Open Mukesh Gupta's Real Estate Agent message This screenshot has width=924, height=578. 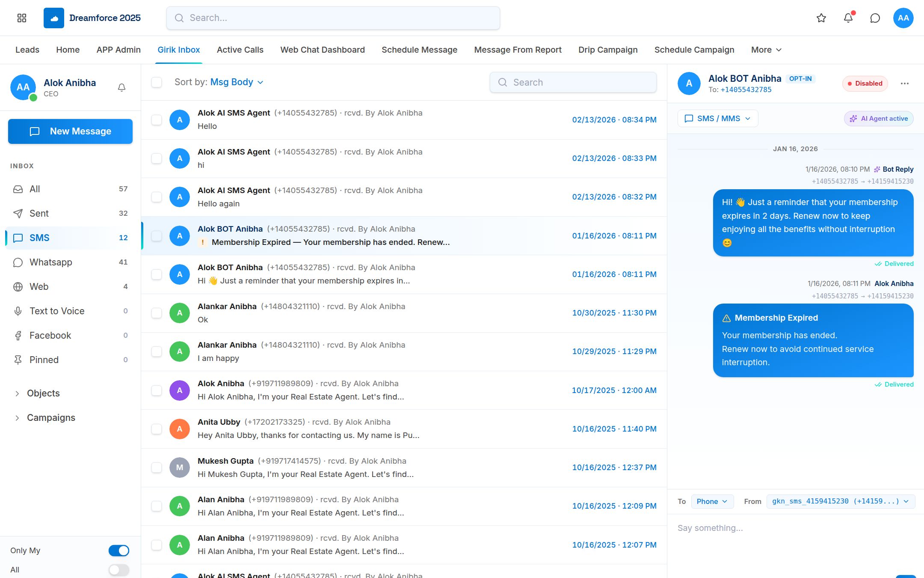404,468
